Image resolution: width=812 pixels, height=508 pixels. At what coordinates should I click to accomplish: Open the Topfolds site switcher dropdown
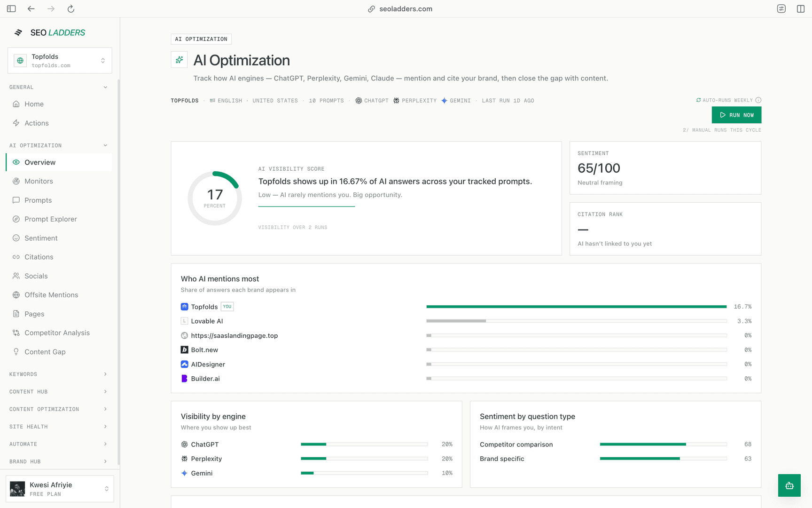click(60, 60)
